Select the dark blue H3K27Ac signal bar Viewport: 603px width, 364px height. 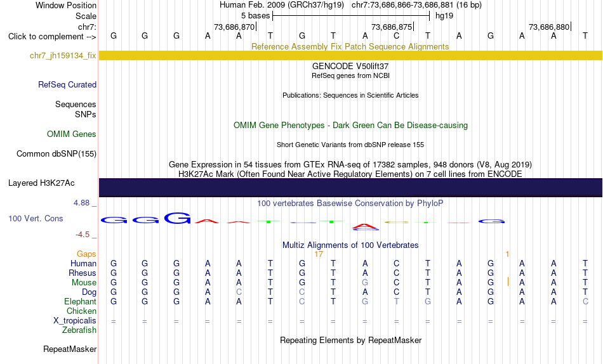350,188
